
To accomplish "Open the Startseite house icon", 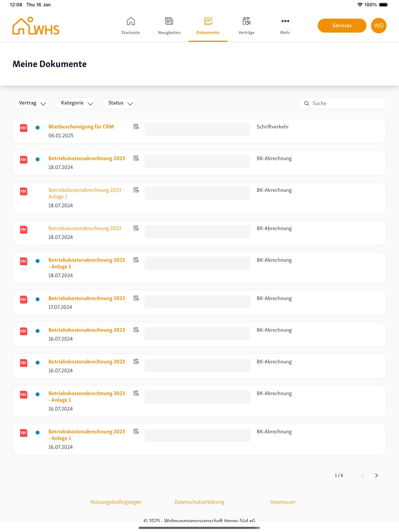I will coord(131,21).
